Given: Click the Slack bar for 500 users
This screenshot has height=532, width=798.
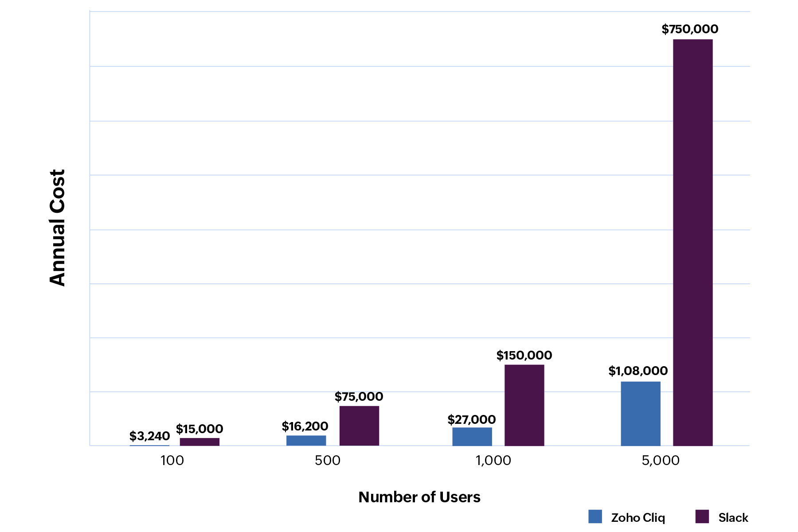Looking at the screenshot, I should pos(359,426).
